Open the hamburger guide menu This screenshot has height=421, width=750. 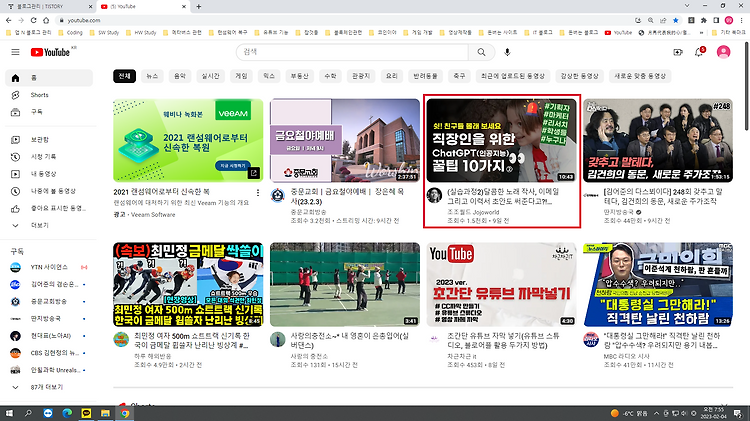coord(15,52)
